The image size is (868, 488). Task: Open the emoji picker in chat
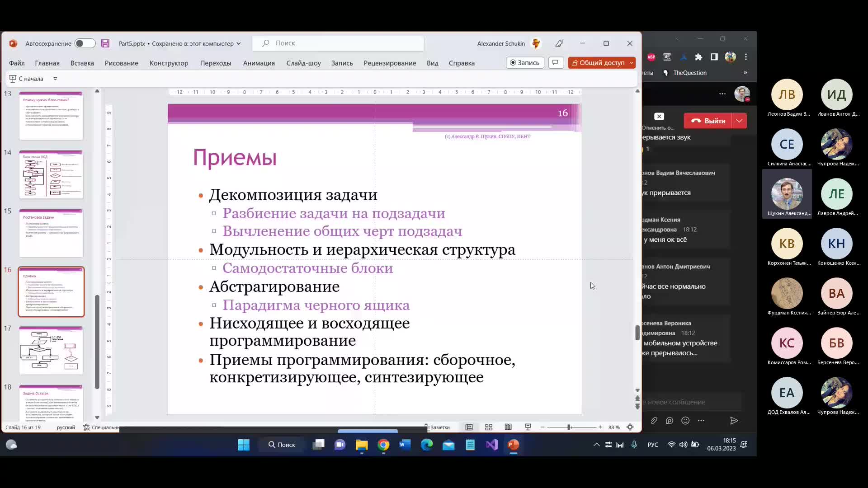[685, 421]
